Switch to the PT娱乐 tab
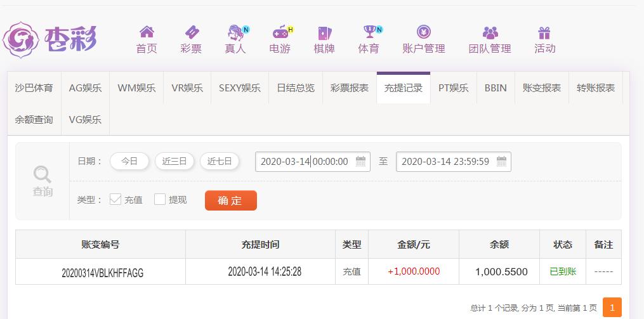The height and width of the screenshot is (319, 644). [454, 88]
